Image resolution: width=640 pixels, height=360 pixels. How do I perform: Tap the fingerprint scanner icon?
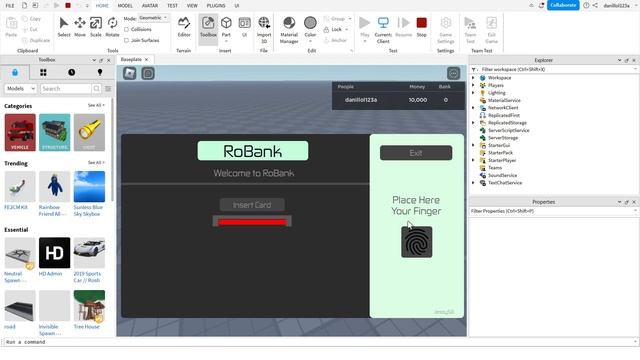click(x=416, y=242)
